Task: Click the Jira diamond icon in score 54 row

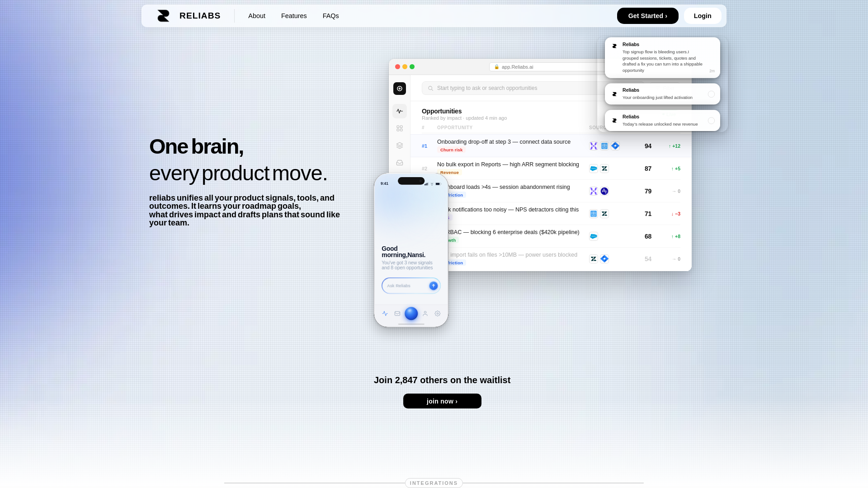Action: click(604, 259)
